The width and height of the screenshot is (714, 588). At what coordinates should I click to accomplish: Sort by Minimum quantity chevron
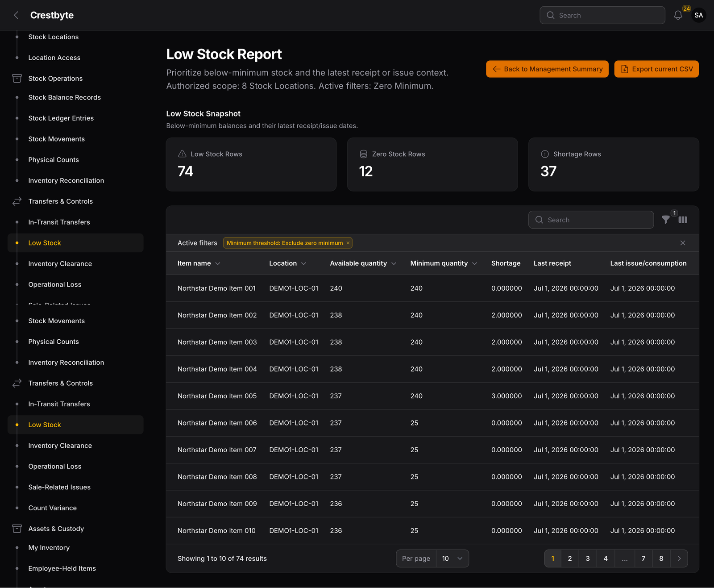(475, 263)
